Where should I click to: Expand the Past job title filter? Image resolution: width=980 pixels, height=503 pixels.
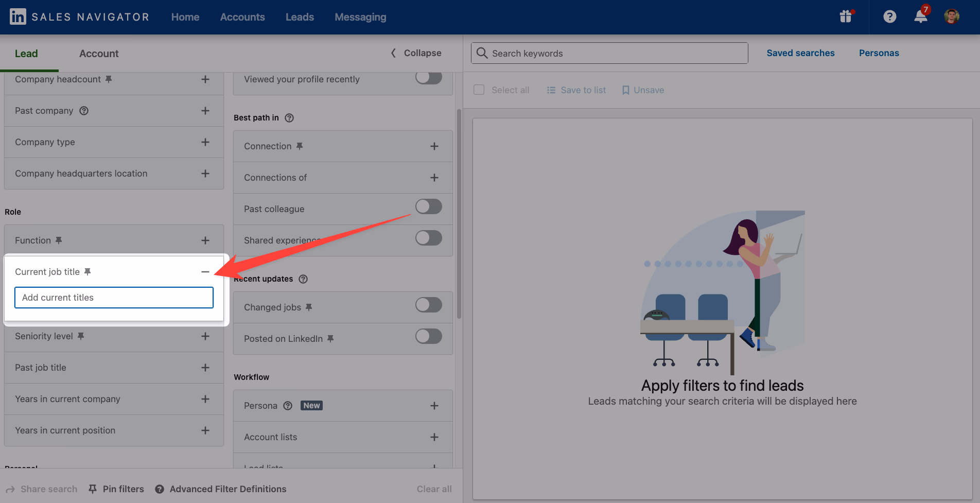(205, 368)
